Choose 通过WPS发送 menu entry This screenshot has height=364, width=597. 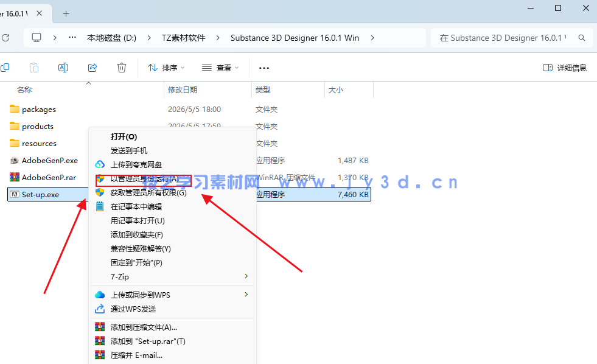[x=172, y=309]
